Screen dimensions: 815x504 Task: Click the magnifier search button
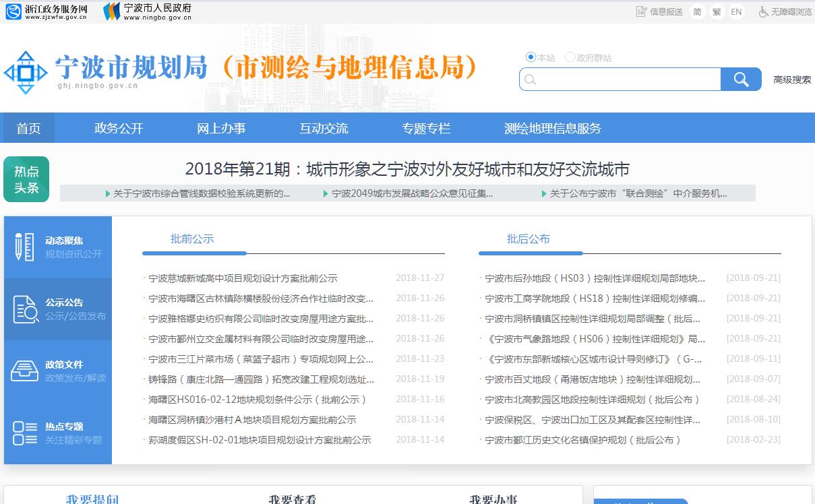coord(741,80)
